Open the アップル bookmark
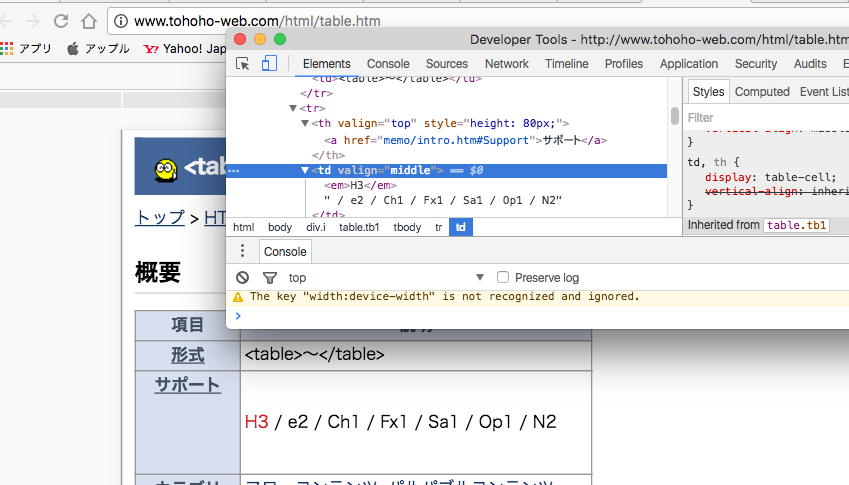Viewport: 849px width, 485px height. tap(98, 49)
